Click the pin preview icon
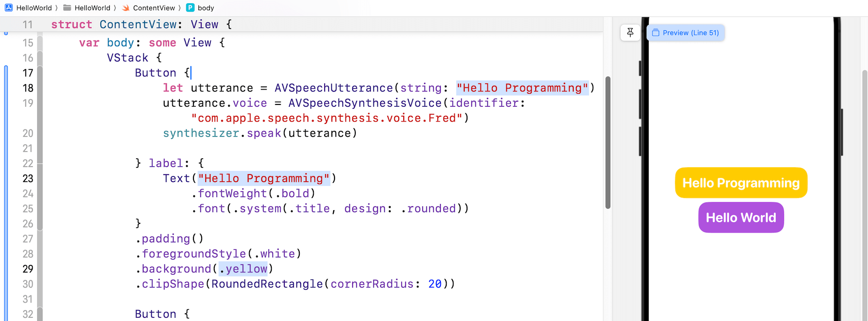868x321 pixels. [x=630, y=33]
